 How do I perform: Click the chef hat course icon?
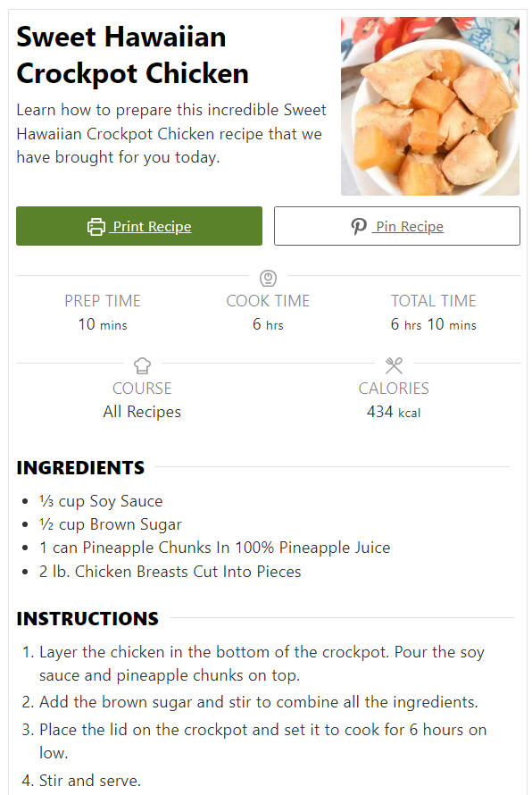tap(143, 365)
